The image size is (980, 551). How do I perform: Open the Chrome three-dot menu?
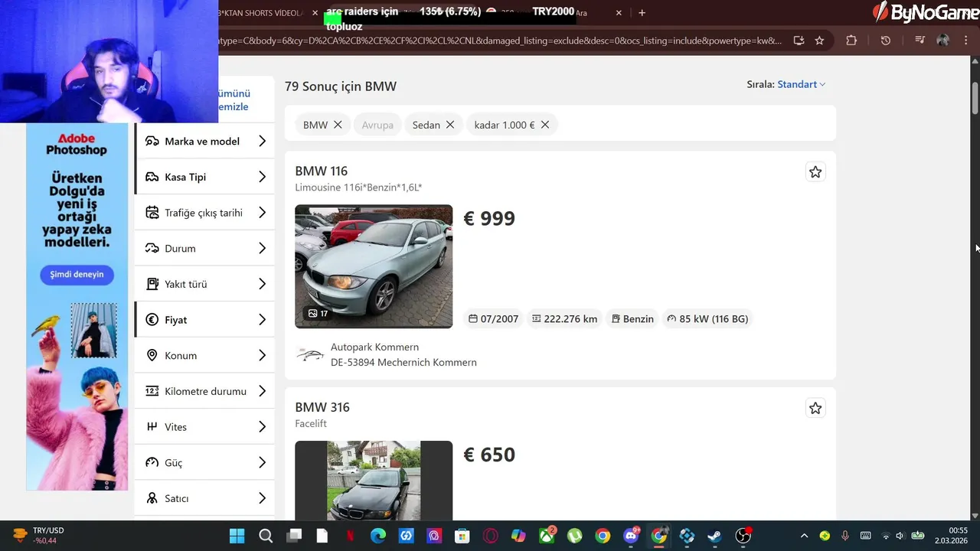pyautogui.click(x=967, y=41)
